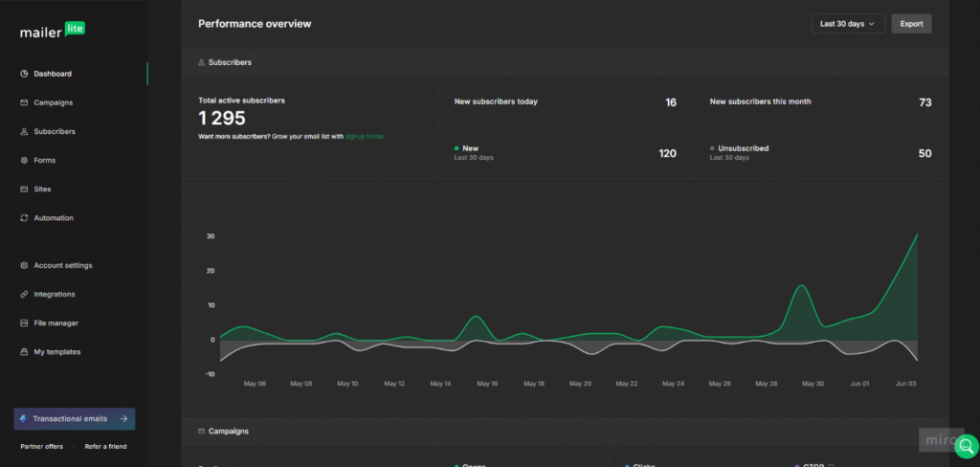This screenshot has width=980, height=467.
Task: Go to My templates
Action: click(56, 352)
